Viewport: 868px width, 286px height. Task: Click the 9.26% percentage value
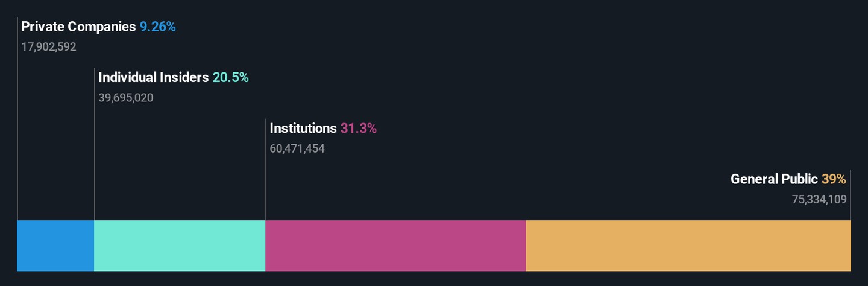158,27
